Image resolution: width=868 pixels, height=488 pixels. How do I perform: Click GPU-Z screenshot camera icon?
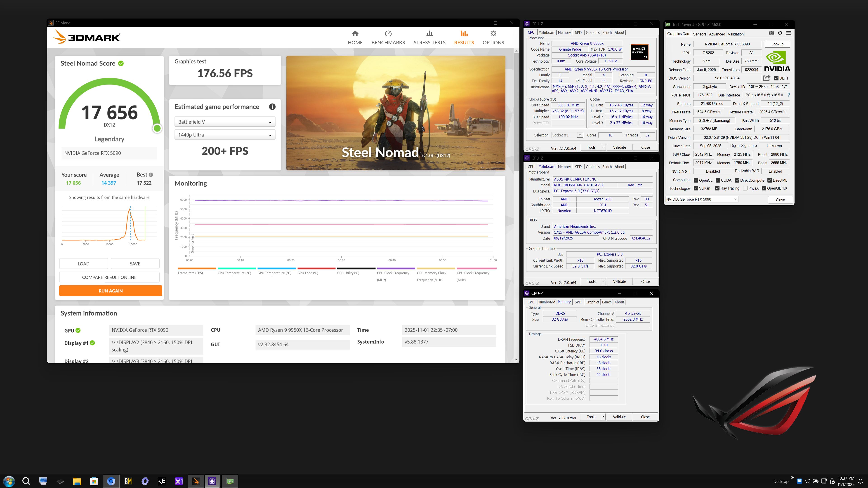click(771, 33)
